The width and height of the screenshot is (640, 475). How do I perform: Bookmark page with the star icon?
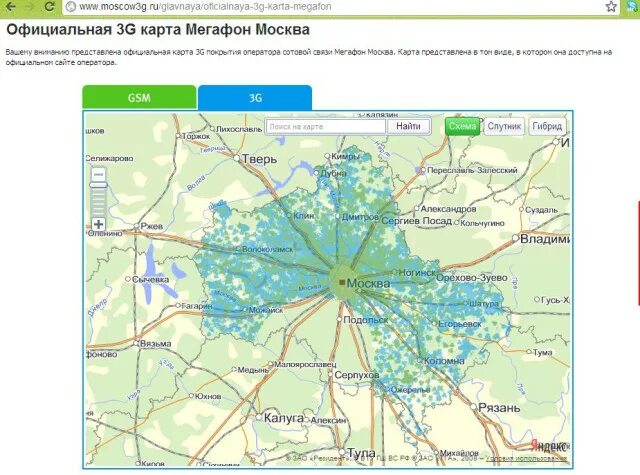tap(611, 7)
